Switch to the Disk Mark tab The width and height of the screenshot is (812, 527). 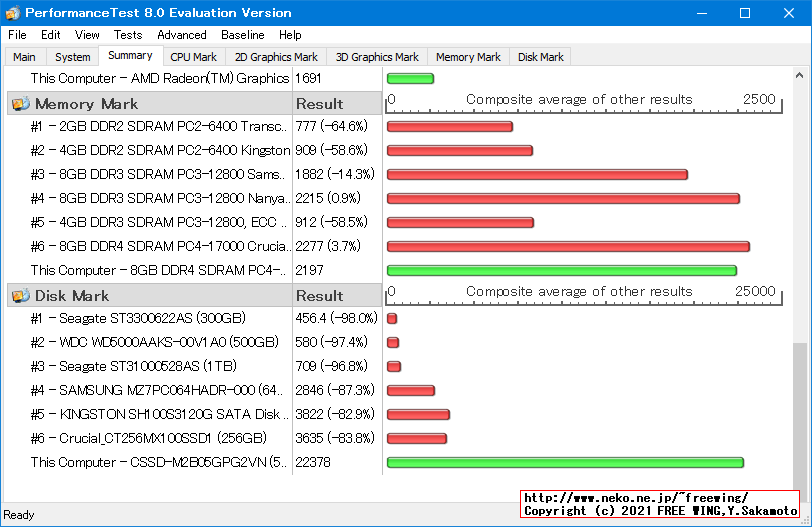pos(541,57)
